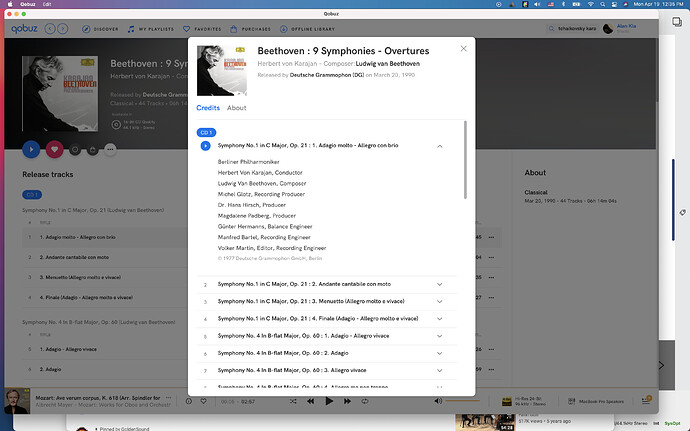This screenshot has height=431, width=690.
Task: Open Purchases section
Action: (x=250, y=29)
